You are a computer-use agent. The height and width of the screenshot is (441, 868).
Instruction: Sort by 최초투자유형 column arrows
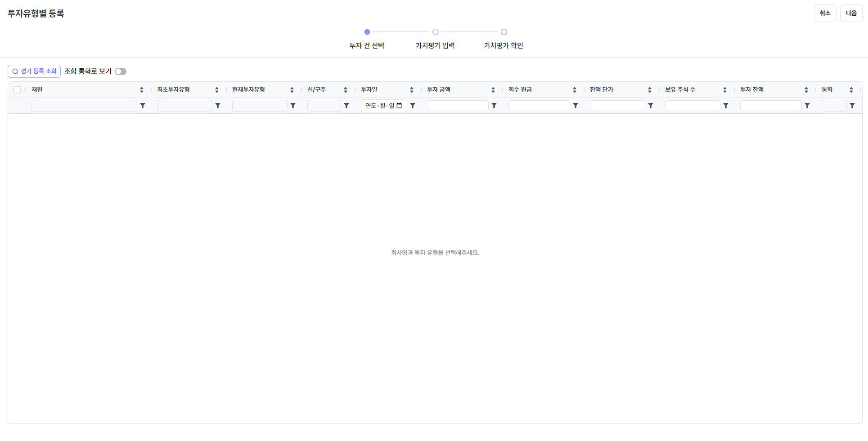click(217, 90)
